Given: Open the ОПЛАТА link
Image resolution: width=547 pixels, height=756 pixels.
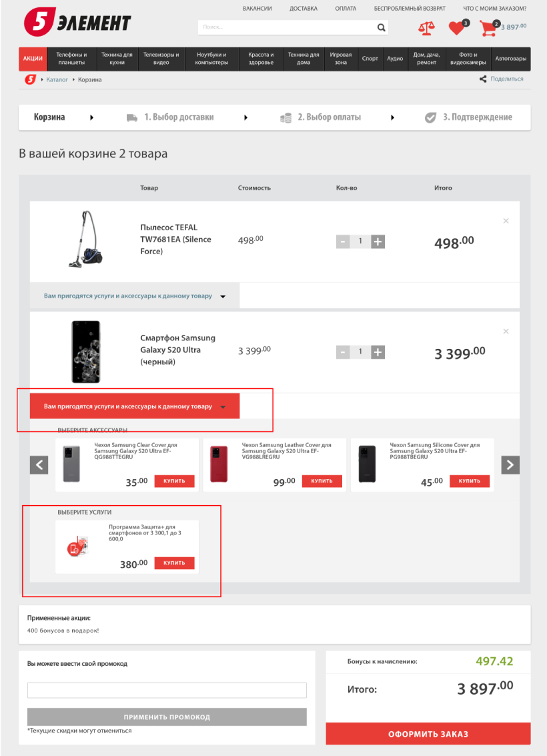Looking at the screenshot, I should (346, 9).
